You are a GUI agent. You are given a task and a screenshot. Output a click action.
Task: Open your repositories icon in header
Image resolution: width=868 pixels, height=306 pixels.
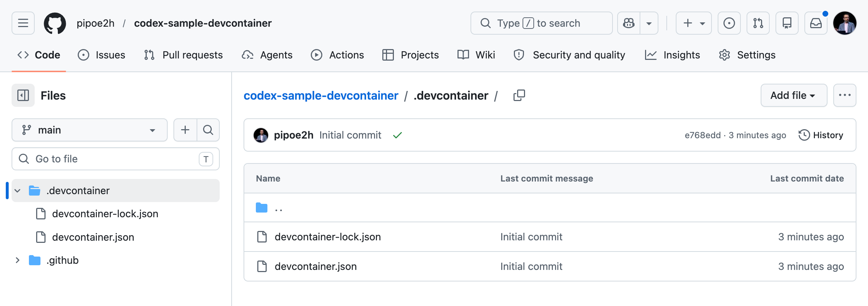pos(787,23)
